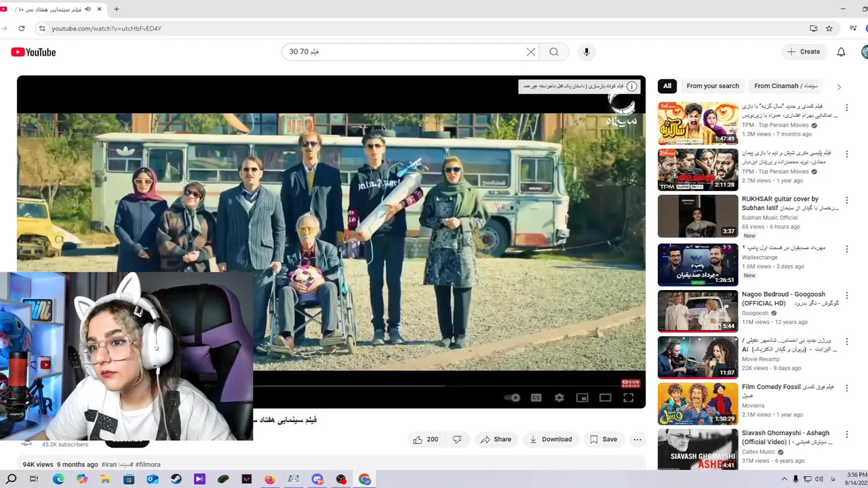Open the 1:47:49 TPM comedy video thumbnail
Image resolution: width=868 pixels, height=488 pixels.
[698, 123]
